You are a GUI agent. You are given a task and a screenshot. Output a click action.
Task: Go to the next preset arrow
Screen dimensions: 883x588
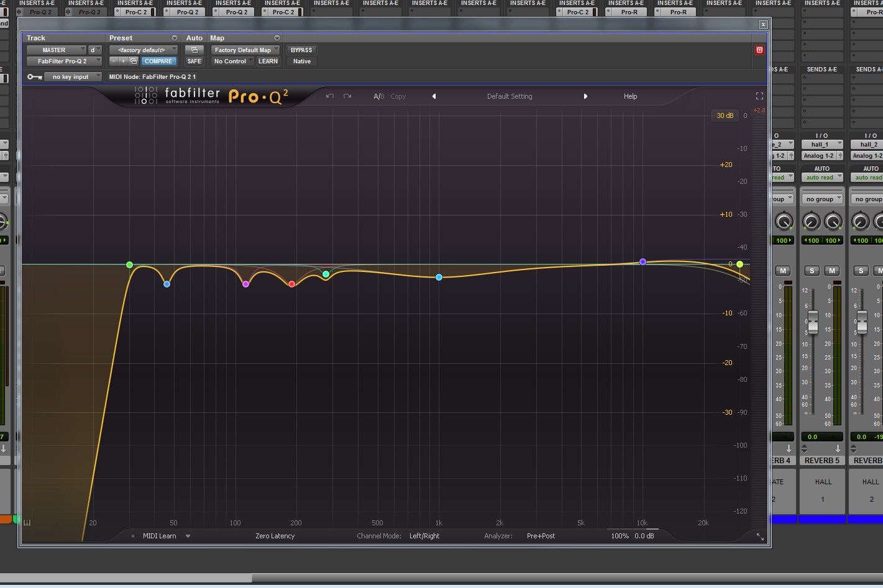585,96
